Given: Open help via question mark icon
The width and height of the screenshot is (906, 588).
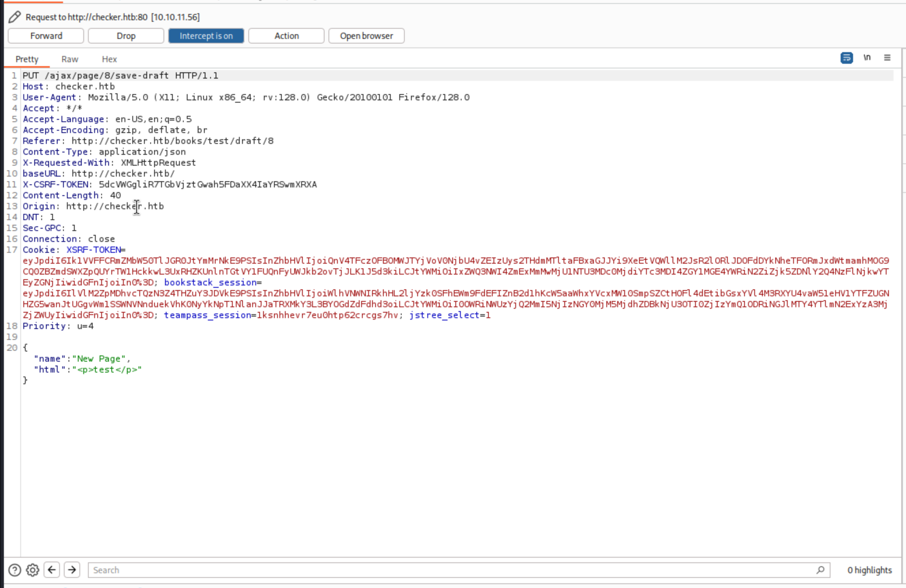Looking at the screenshot, I should (14, 570).
